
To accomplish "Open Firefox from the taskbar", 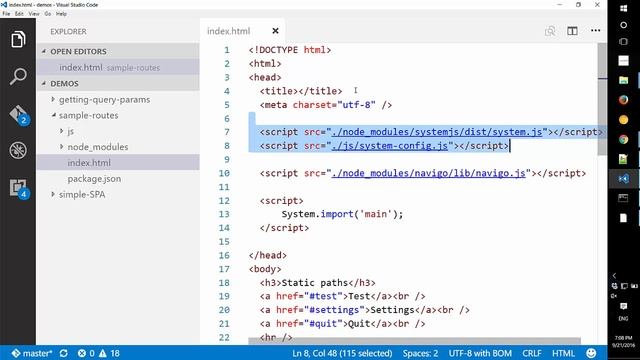I will point(623,100).
